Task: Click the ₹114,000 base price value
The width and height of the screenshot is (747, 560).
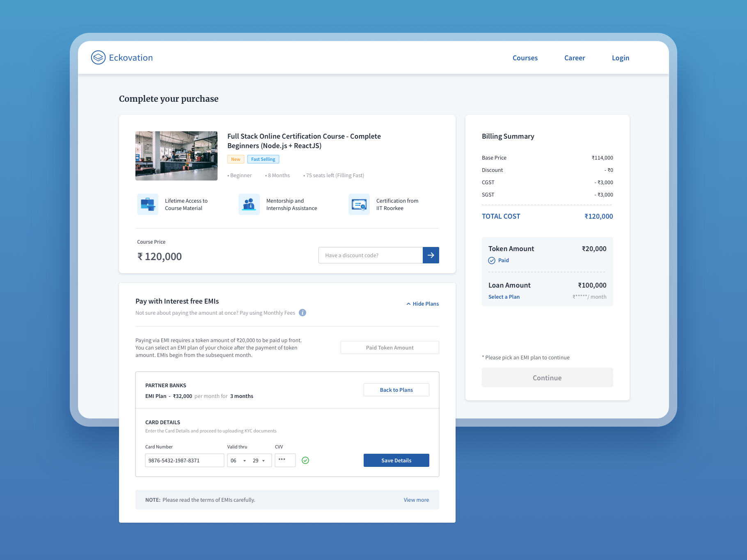Action: click(x=603, y=158)
